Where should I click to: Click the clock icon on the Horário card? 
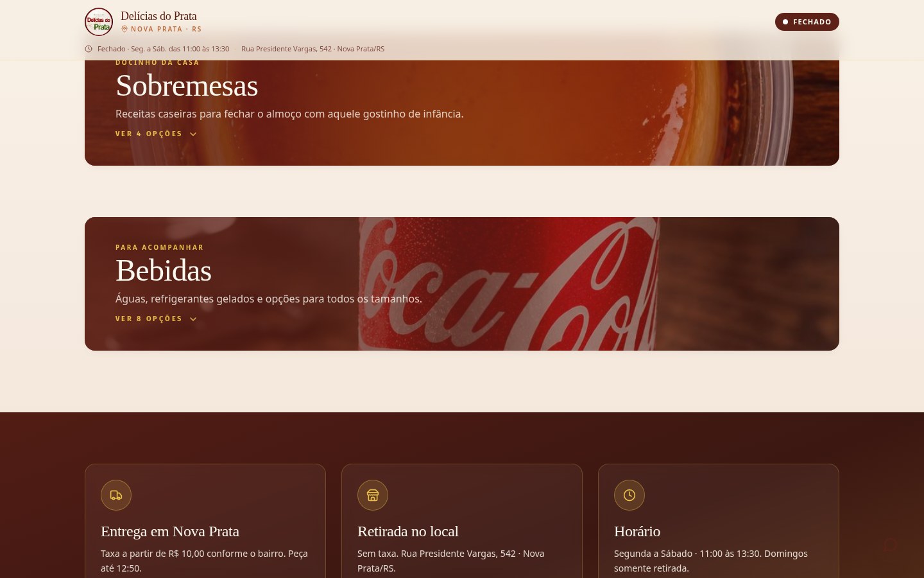629,495
